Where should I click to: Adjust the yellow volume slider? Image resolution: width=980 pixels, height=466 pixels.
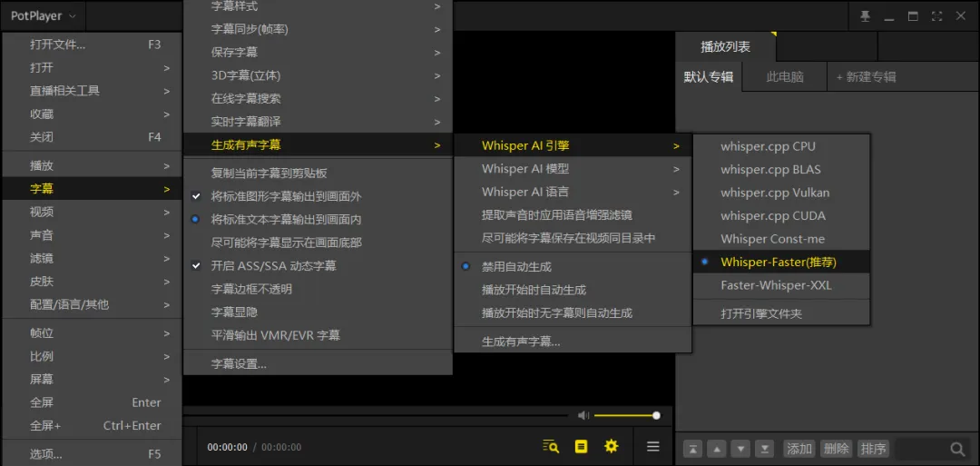(626, 415)
